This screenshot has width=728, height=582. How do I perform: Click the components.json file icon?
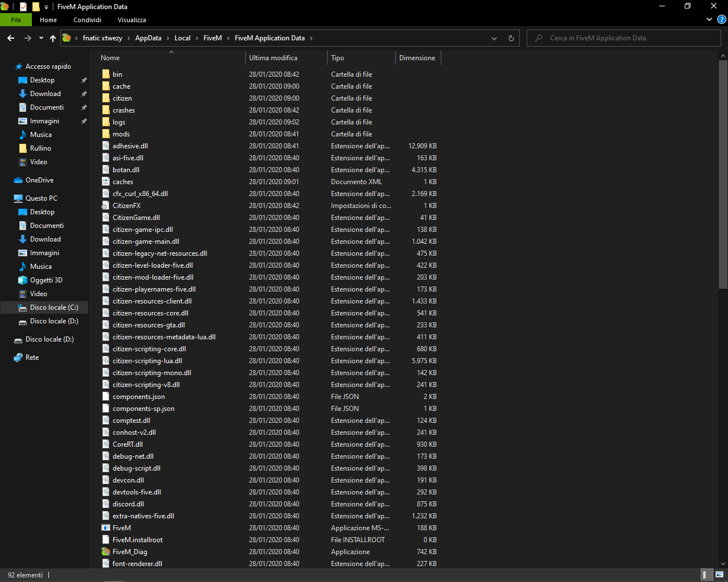click(x=106, y=397)
